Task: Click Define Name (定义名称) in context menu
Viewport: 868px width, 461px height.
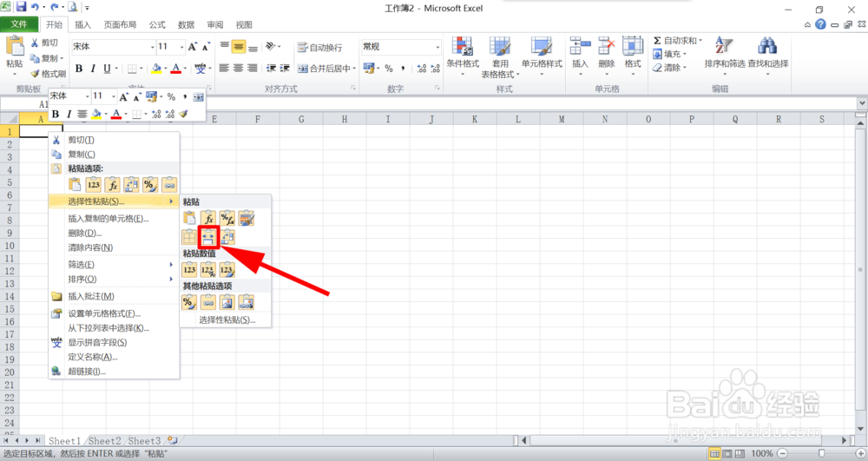Action: click(114, 357)
